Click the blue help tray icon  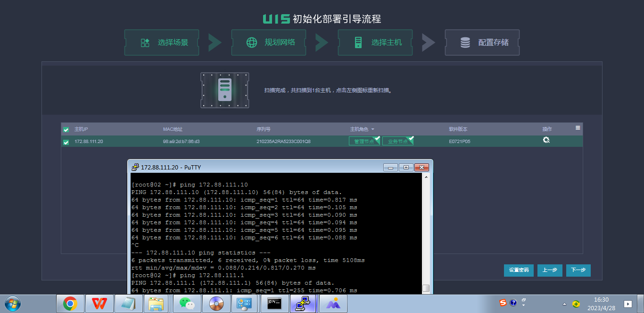pyautogui.click(x=513, y=303)
